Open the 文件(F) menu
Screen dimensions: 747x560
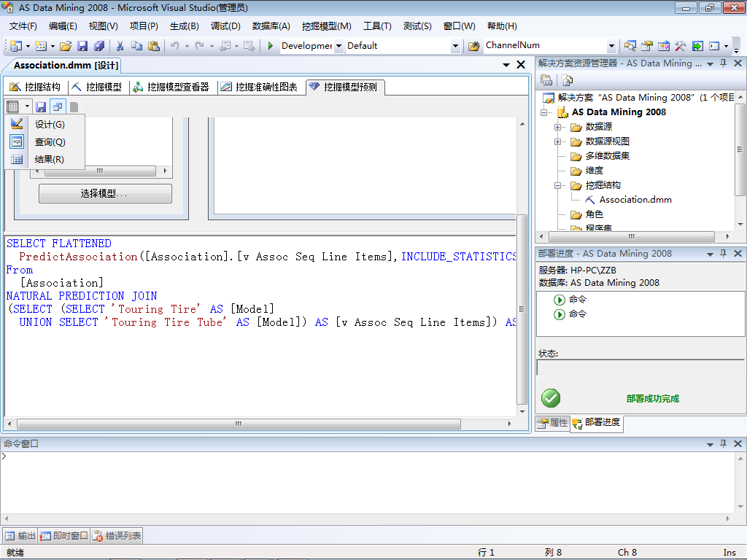23,26
